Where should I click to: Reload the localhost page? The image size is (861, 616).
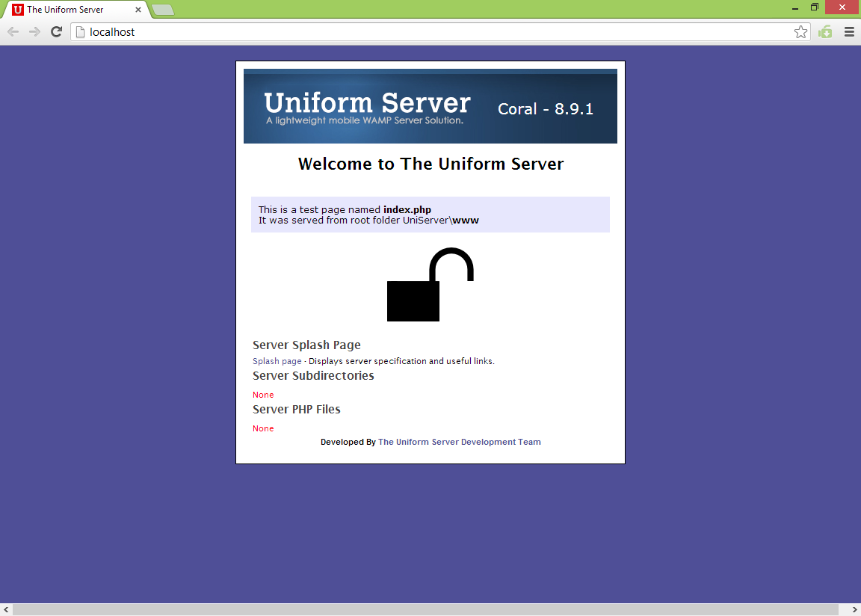point(56,32)
